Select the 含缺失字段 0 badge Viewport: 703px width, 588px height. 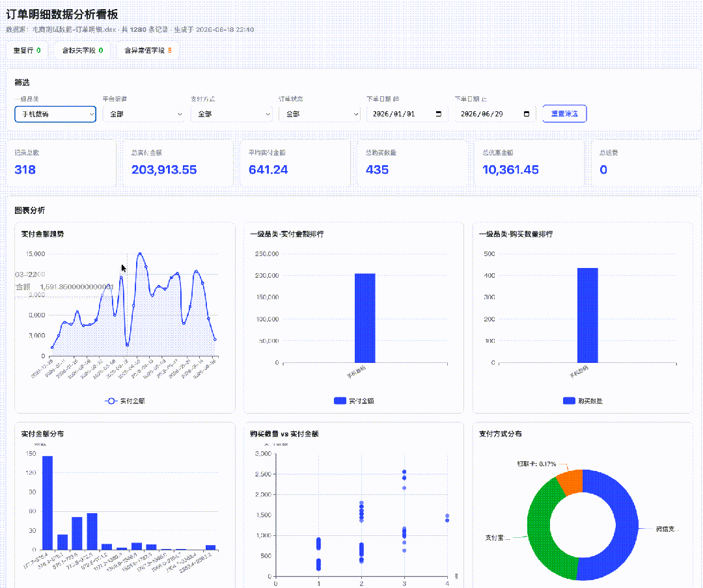pyautogui.click(x=83, y=50)
